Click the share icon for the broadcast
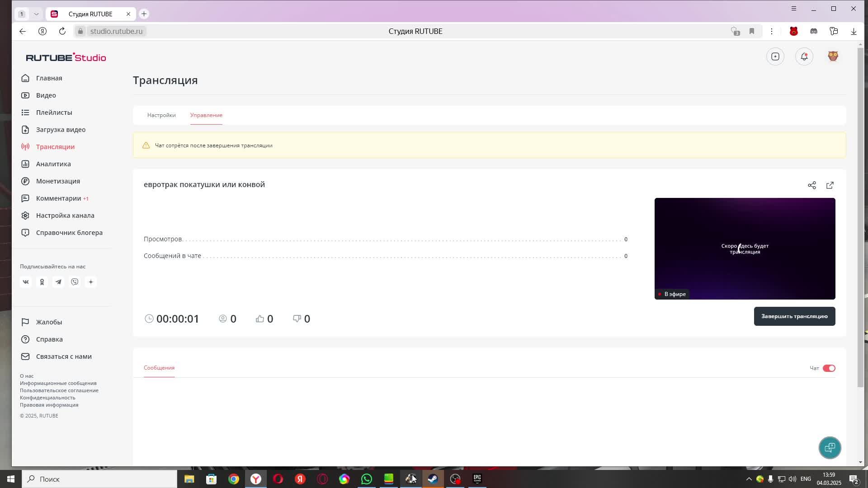Screen dimensions: 868x488 click(x=811, y=185)
